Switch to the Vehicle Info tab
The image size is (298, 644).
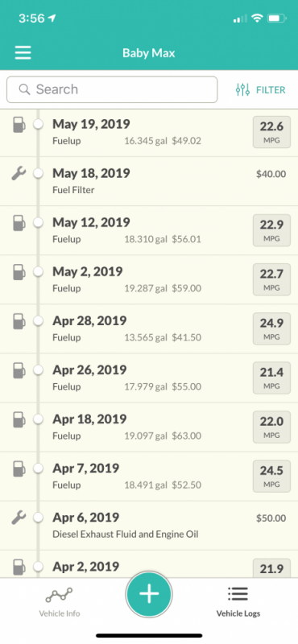[59, 601]
